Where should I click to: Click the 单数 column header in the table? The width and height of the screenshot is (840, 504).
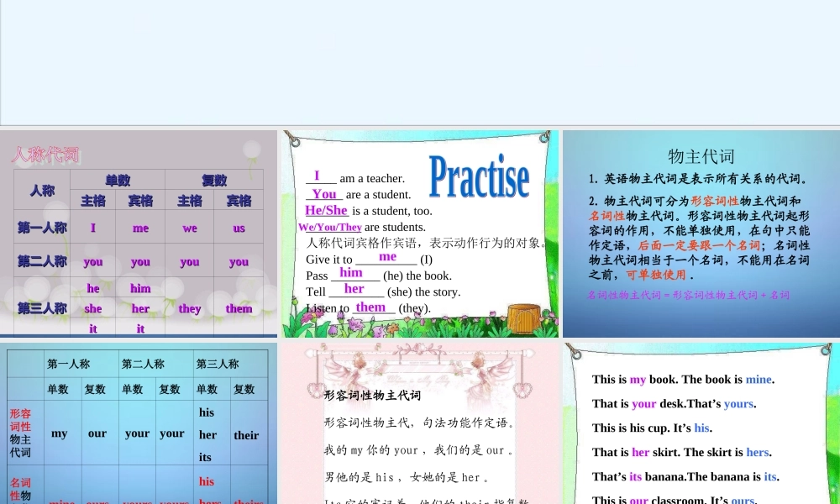117,180
